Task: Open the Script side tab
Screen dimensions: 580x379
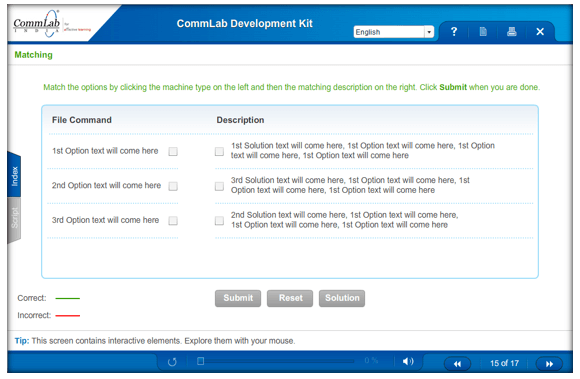Action: click(14, 219)
